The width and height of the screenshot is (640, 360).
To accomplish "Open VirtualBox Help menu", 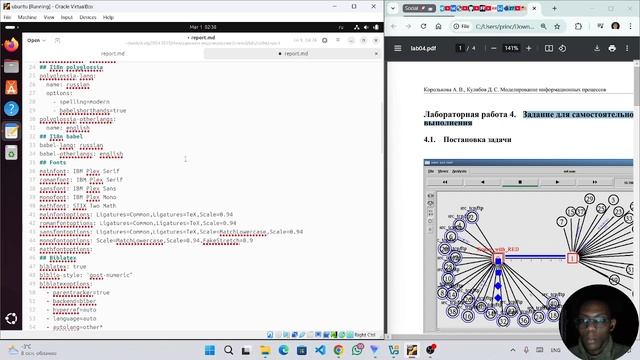I will pyautogui.click(x=108, y=17).
